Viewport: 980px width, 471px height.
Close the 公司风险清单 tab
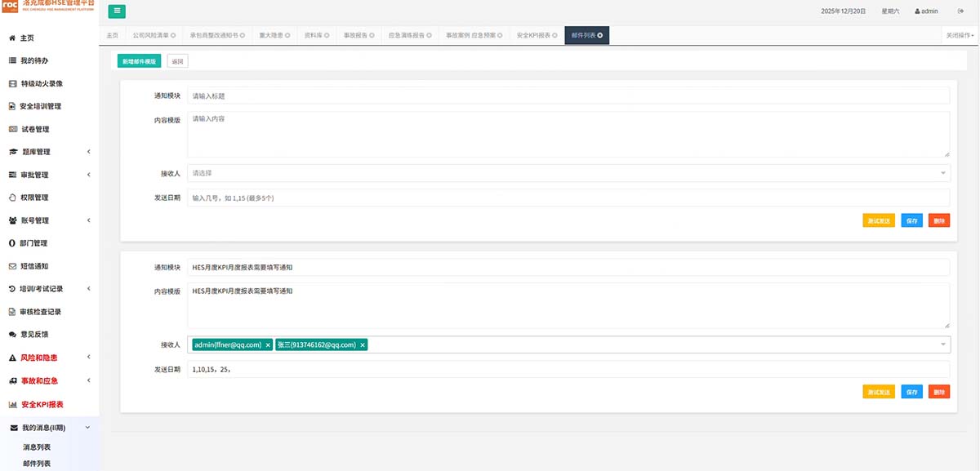pyautogui.click(x=173, y=36)
